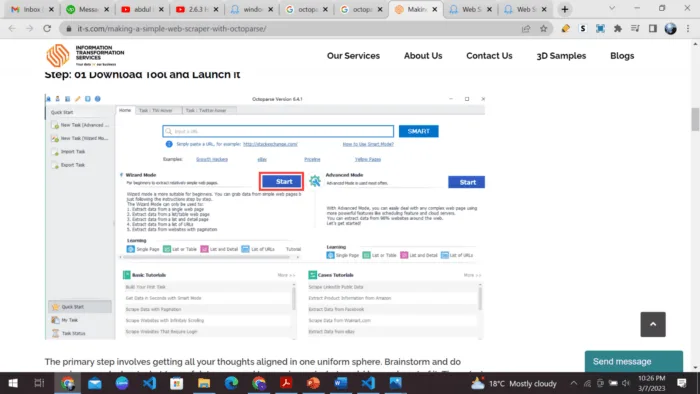Open the Chrome three-dot menu
The image size is (700, 394).
pyautogui.click(x=688, y=29)
